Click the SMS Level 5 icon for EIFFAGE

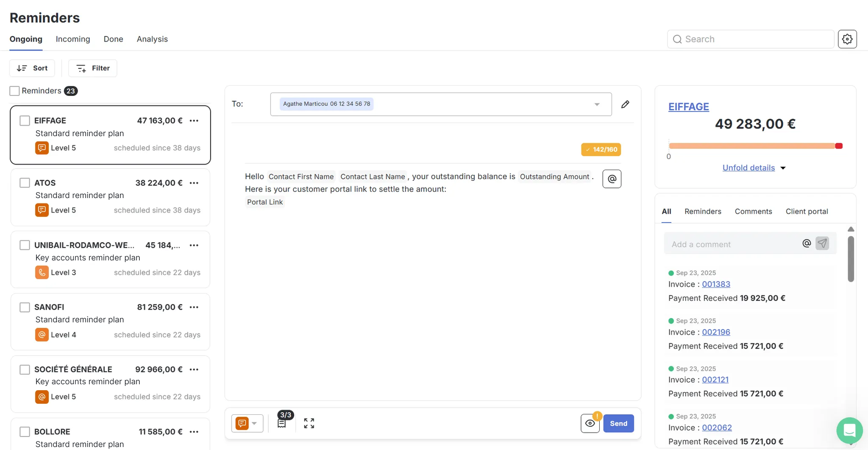42,148
